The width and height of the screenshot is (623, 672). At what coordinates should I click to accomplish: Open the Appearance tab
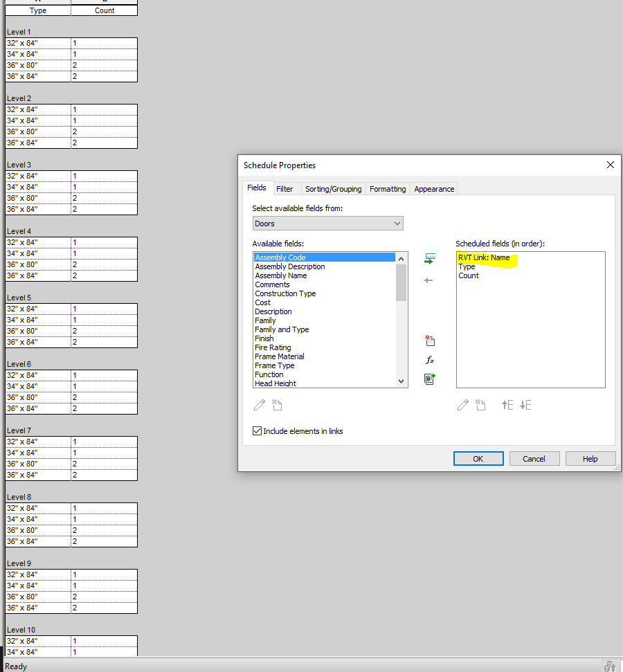coord(434,189)
